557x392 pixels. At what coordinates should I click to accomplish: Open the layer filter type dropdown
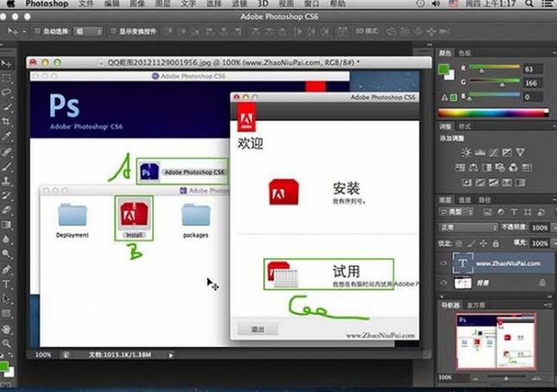457,212
